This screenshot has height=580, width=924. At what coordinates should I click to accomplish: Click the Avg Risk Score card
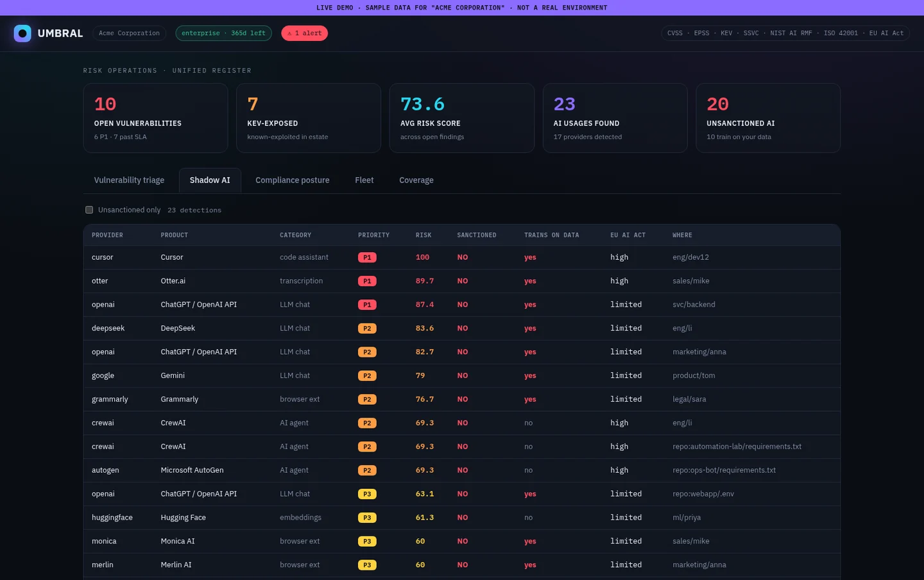(462, 118)
